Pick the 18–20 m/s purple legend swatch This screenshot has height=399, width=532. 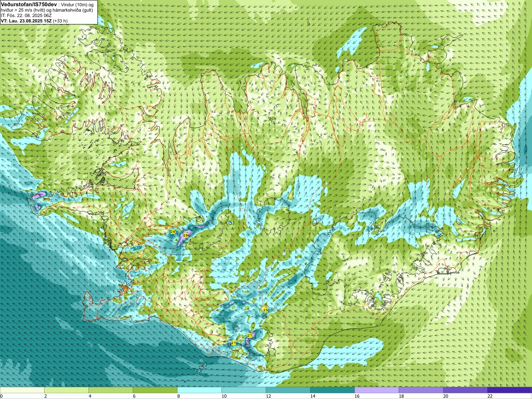coord(421,390)
